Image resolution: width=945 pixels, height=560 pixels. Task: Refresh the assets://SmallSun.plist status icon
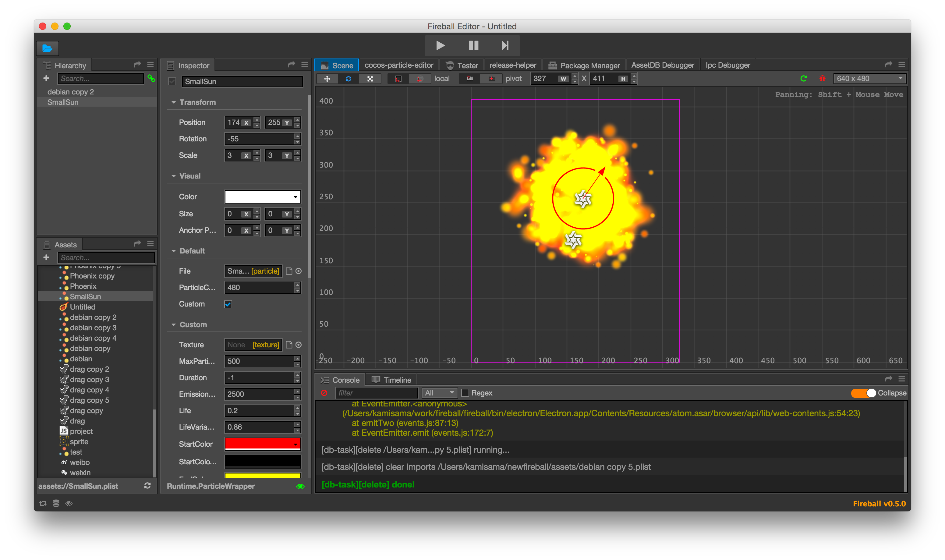(147, 486)
